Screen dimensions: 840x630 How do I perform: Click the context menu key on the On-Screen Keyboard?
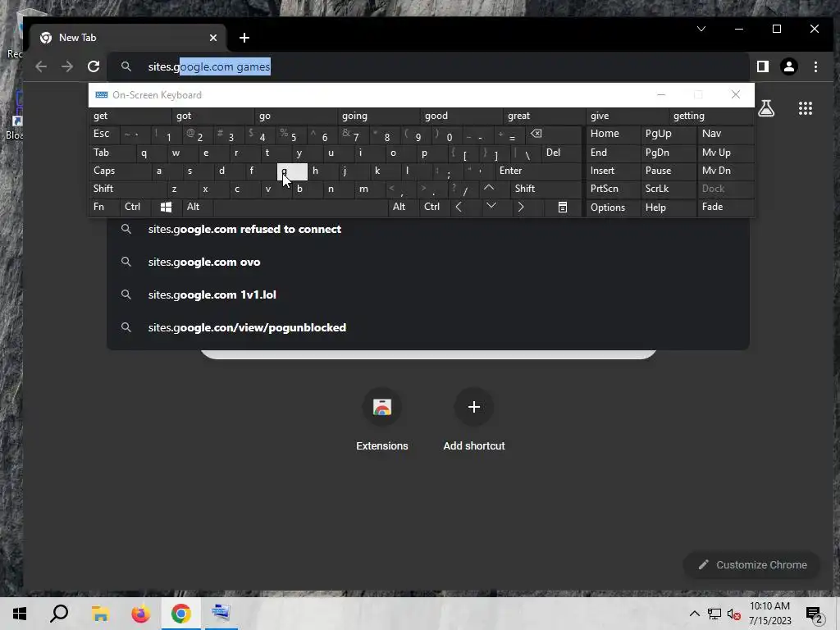click(x=563, y=207)
